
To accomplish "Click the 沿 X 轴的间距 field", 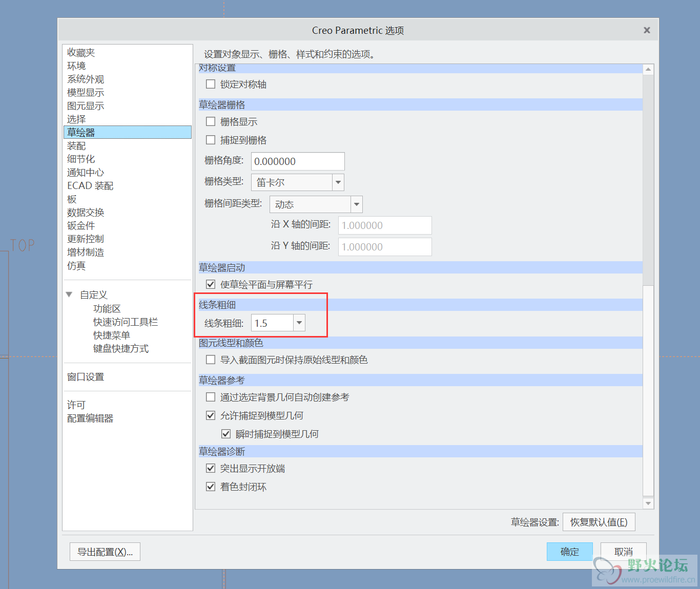I will point(385,225).
